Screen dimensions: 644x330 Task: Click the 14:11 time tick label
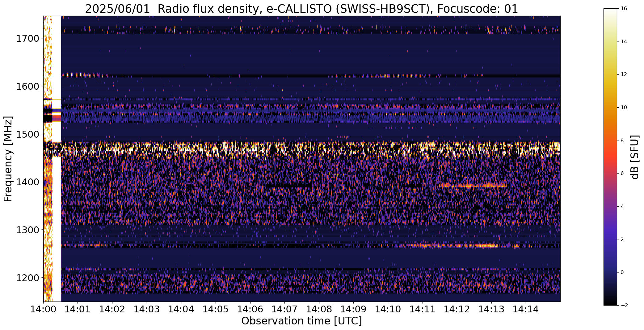pyautogui.click(x=423, y=309)
